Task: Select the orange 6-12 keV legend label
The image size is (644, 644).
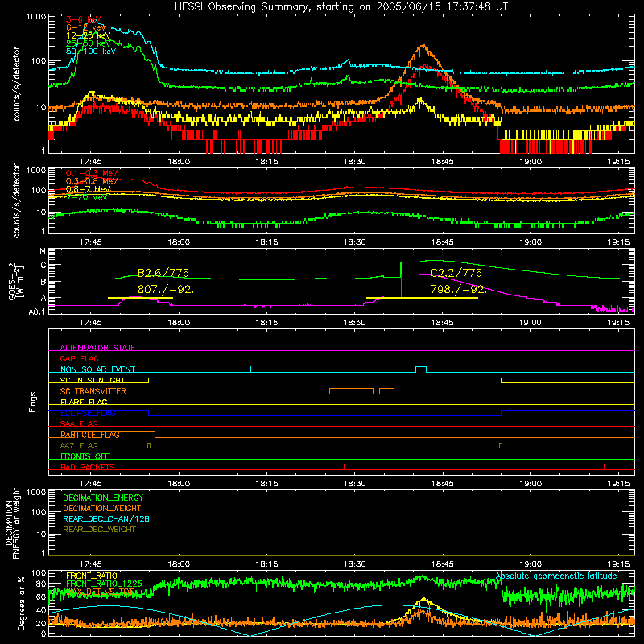Action: (86, 27)
